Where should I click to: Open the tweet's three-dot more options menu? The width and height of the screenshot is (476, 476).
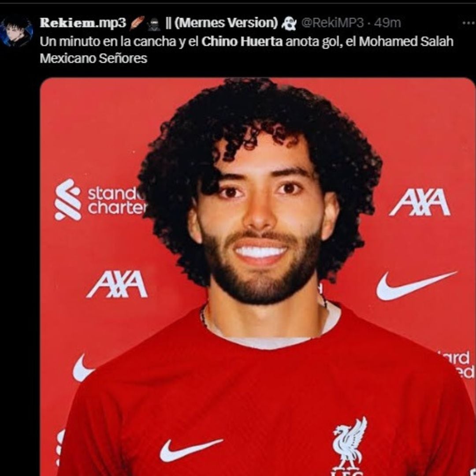[x=468, y=23]
